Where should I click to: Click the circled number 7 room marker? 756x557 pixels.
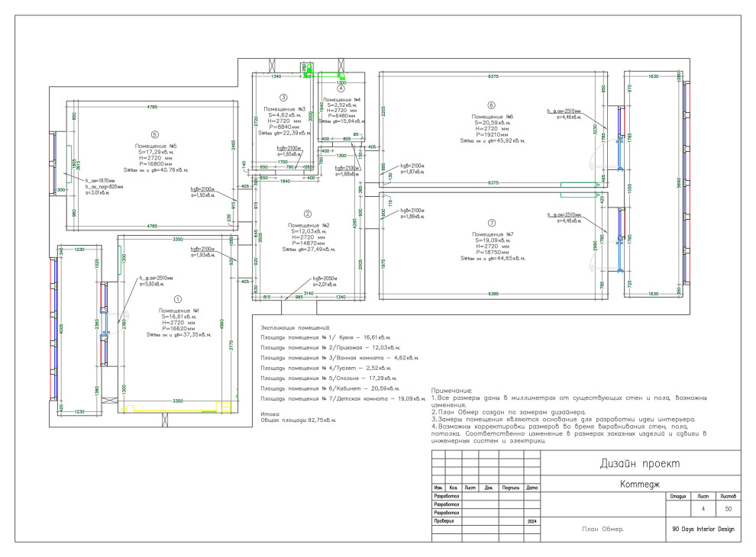tap(491, 222)
